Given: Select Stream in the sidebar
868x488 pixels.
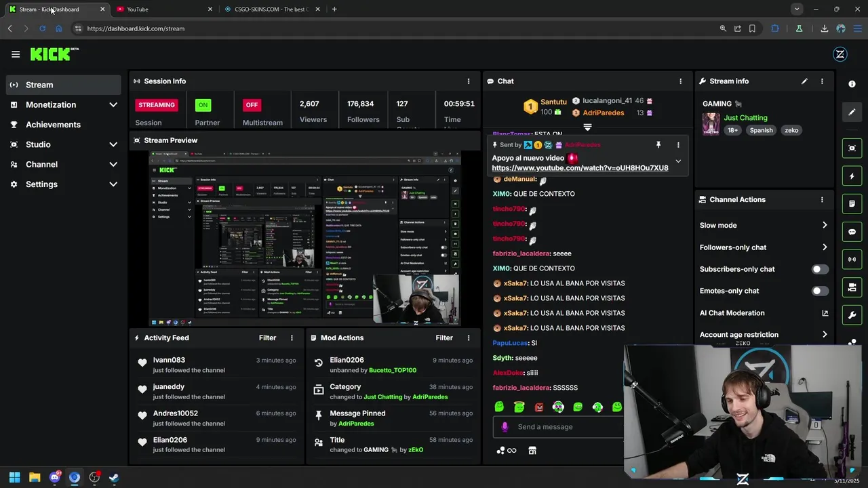Looking at the screenshot, I should [64, 85].
